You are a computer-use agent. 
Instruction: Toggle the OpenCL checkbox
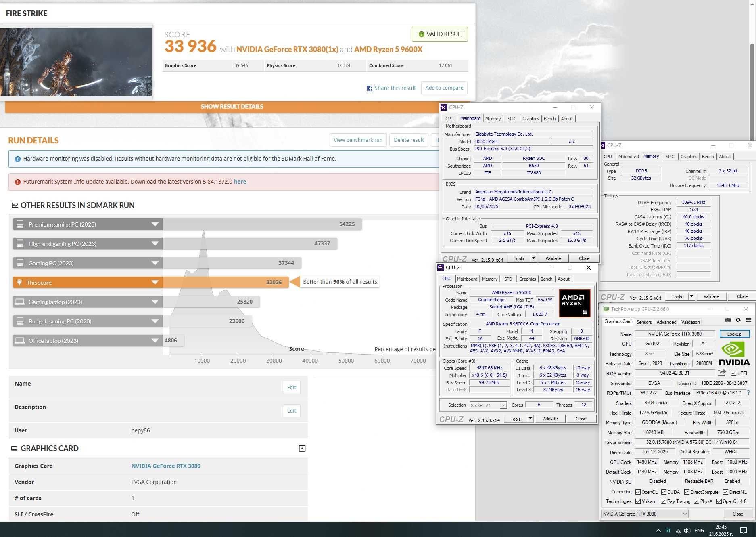[x=638, y=492]
